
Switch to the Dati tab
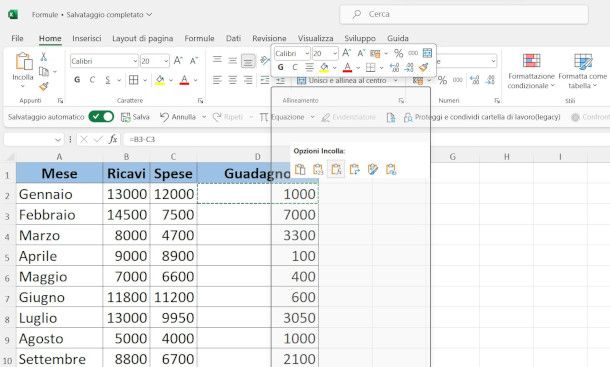coord(233,38)
